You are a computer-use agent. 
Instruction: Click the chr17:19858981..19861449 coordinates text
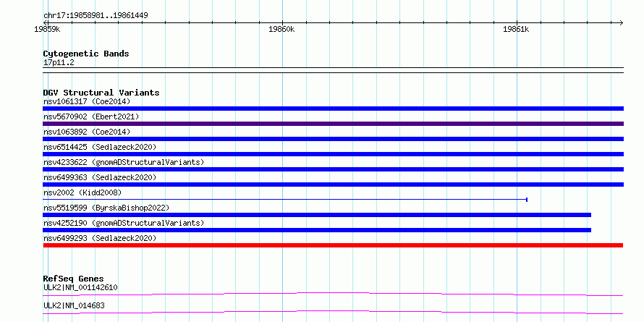coord(96,16)
